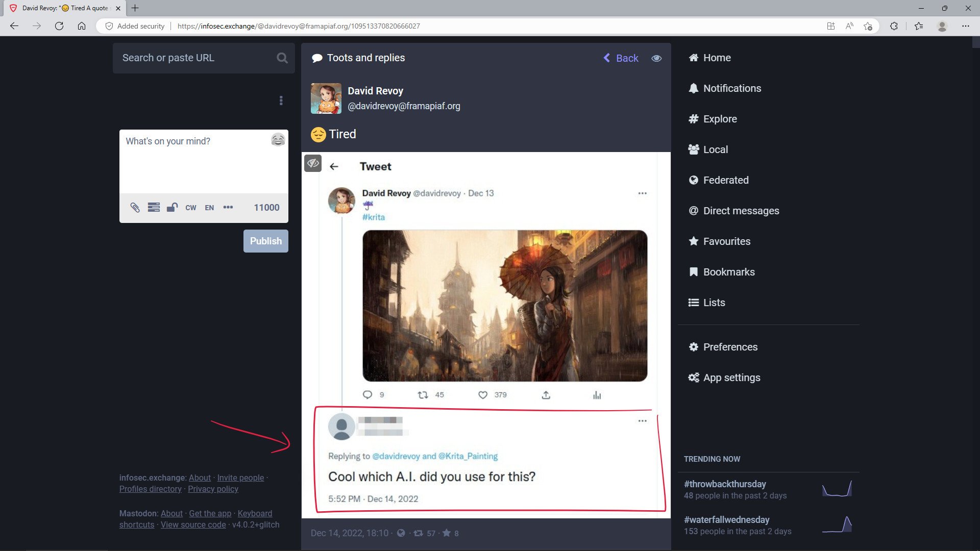Change post privacy via the unlock icon

172,208
